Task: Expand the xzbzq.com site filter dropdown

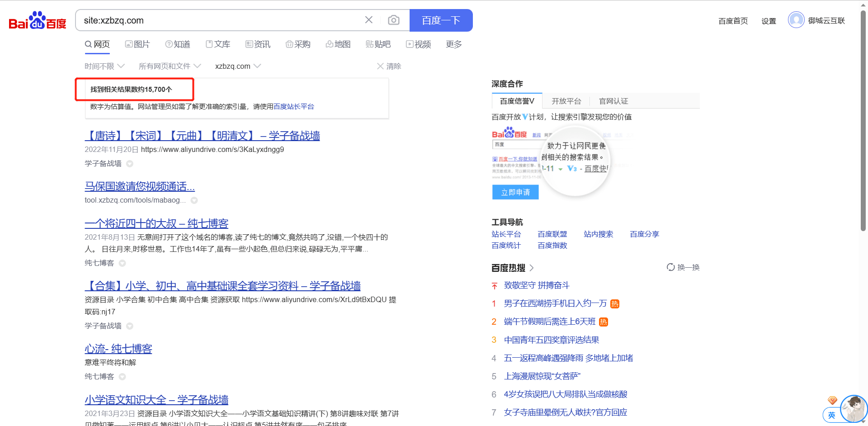Action: click(238, 66)
